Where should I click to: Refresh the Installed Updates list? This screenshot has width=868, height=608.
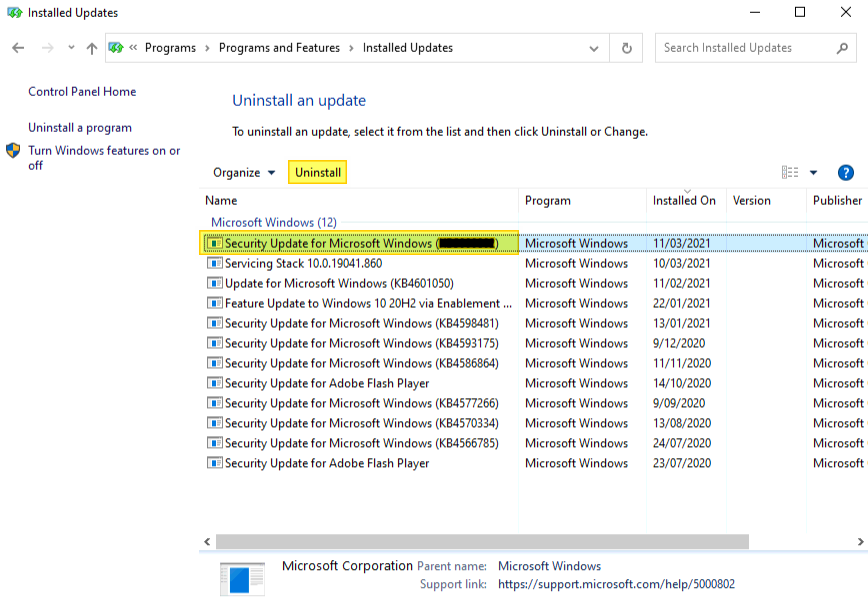coord(627,48)
